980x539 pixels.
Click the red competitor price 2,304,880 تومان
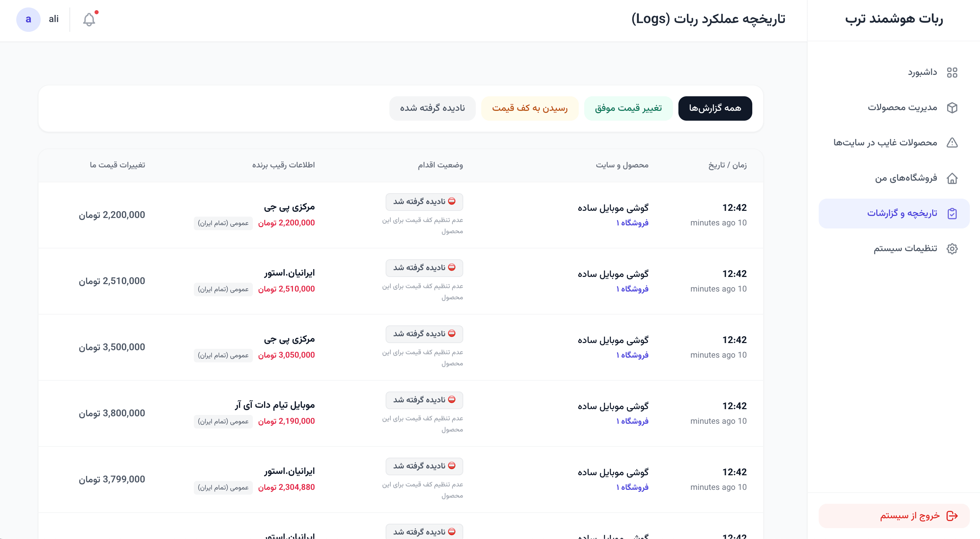pos(286,487)
